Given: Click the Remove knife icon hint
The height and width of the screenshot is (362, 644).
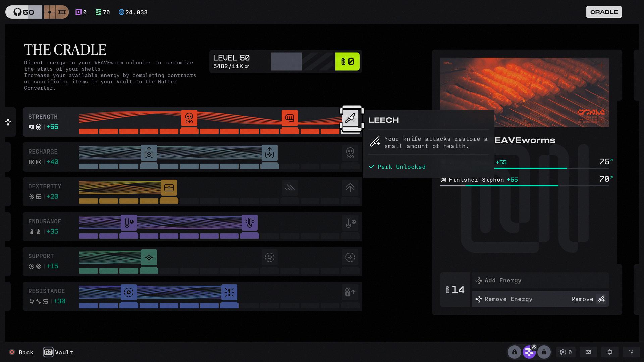Looking at the screenshot, I should 601,299.
